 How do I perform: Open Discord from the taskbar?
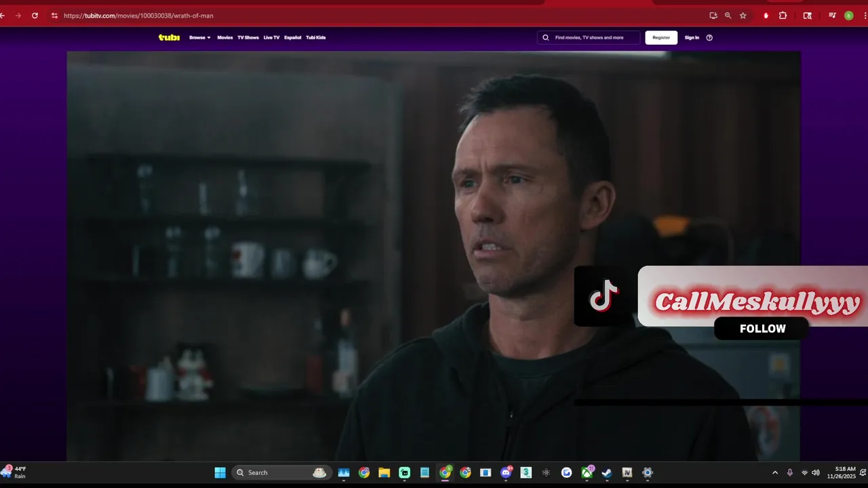coord(506,472)
